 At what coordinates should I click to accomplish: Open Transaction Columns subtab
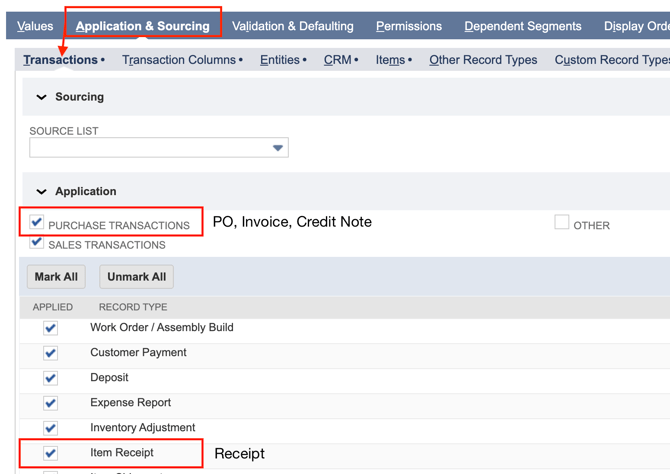point(179,60)
